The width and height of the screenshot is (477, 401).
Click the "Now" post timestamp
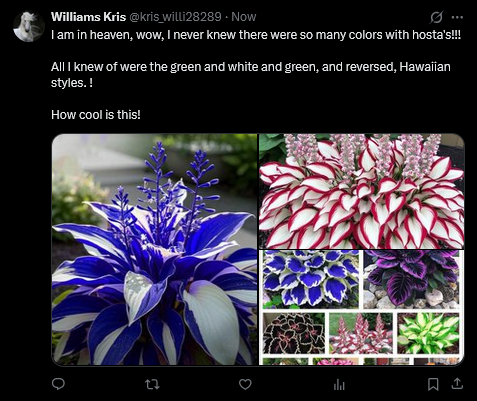point(244,17)
